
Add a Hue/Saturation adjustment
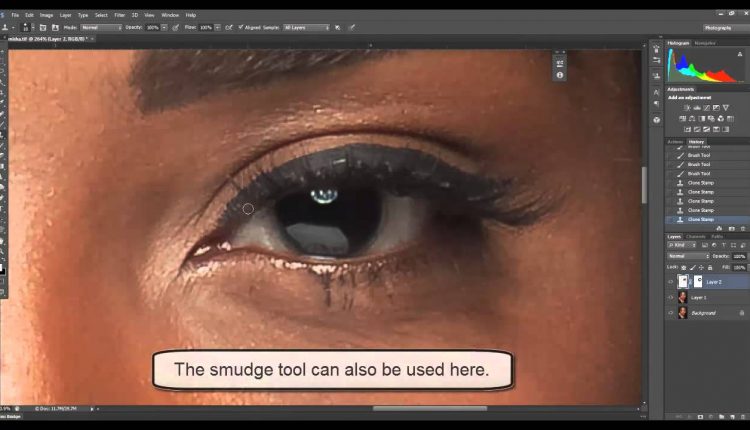[683, 119]
